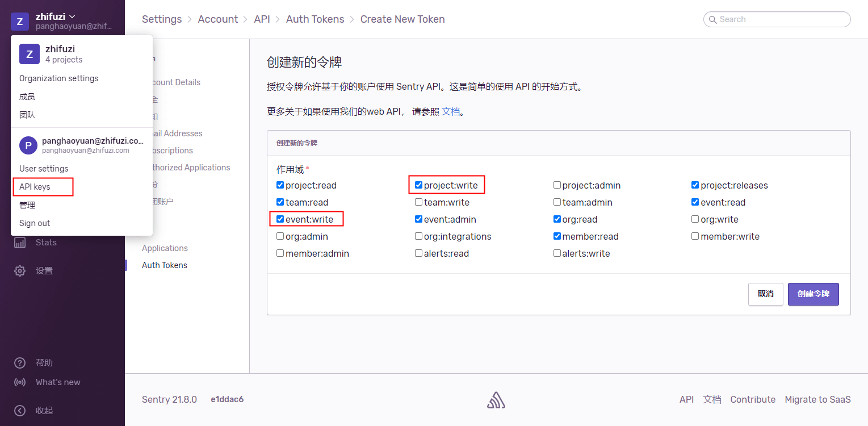Viewport: 868px width, 426px height.
Task: Click the zhifuzi organization avatar in sidebar header
Action: (x=20, y=22)
